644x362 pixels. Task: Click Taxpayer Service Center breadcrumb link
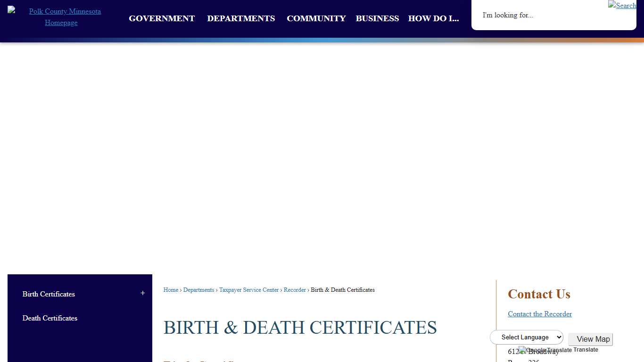click(x=249, y=290)
